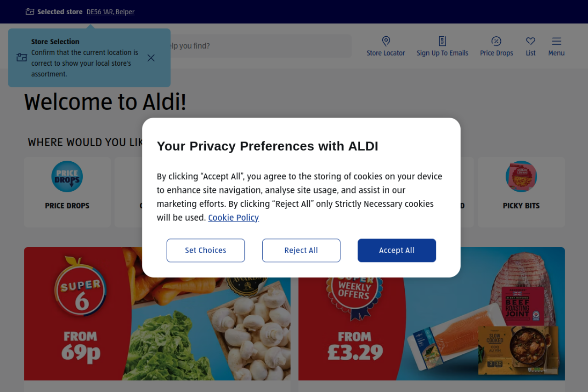
Task: Click the Price Drops category circle icon
Action: point(67,176)
